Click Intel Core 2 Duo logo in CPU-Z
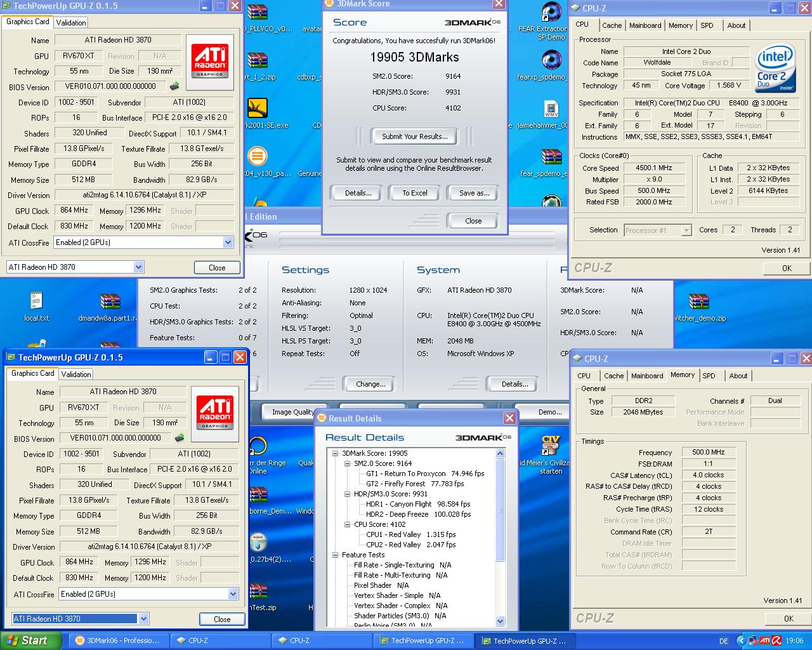This screenshot has height=650, width=812. [x=775, y=68]
